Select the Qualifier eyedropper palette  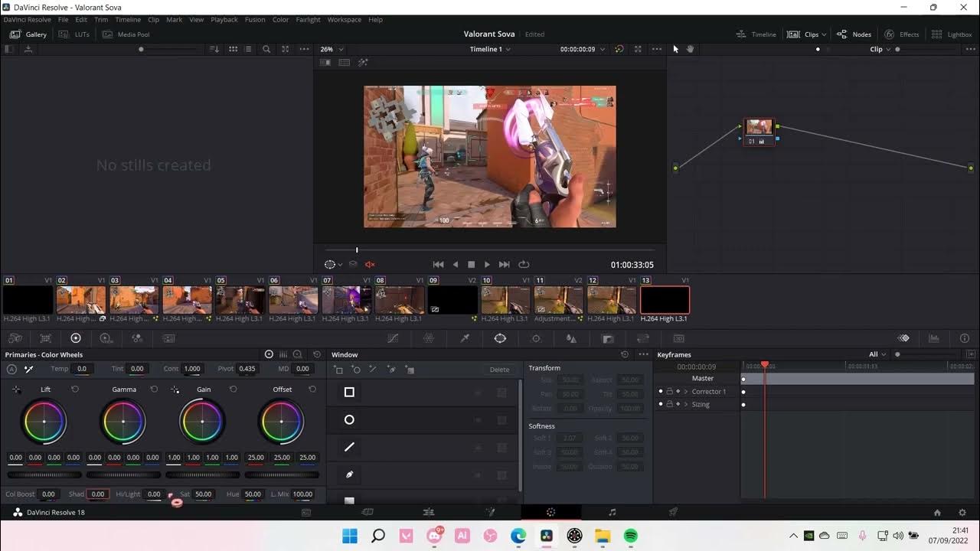pyautogui.click(x=465, y=338)
